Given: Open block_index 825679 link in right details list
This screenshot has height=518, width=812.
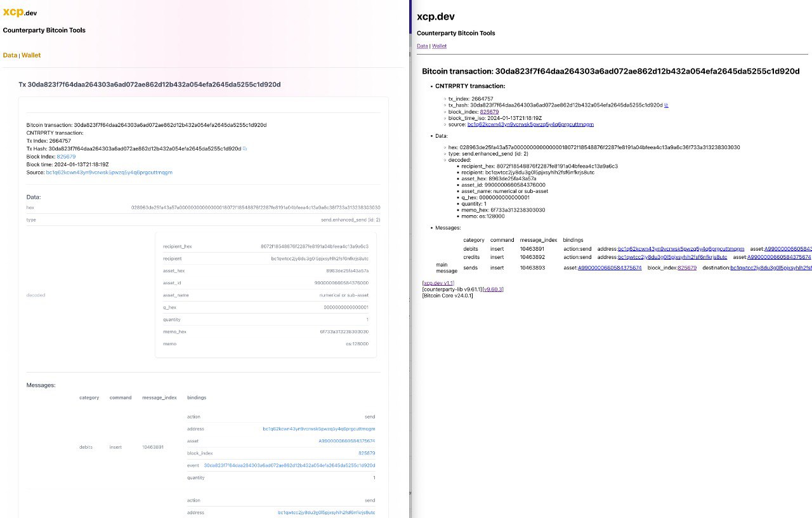Looking at the screenshot, I should [x=489, y=112].
